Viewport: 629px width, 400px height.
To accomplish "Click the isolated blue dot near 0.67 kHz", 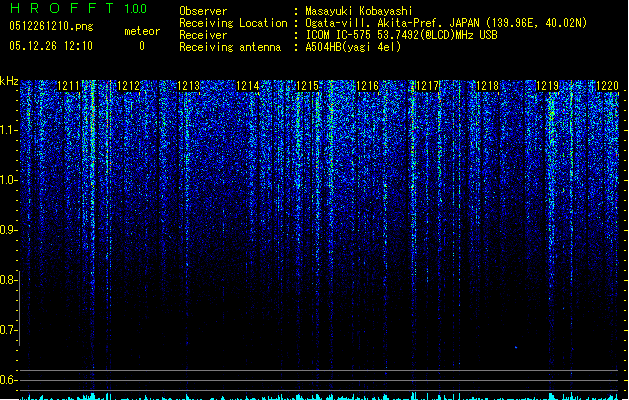I will (x=516, y=347).
